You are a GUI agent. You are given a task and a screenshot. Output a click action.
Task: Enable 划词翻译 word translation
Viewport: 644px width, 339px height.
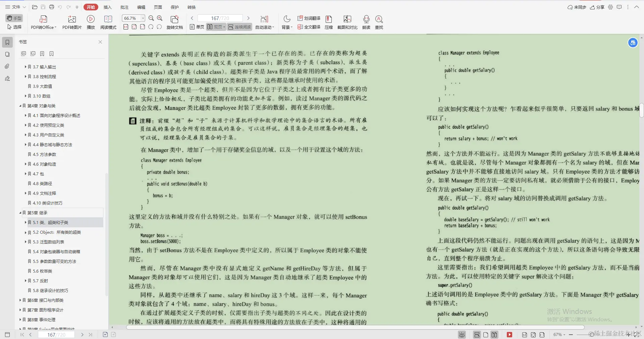point(309,18)
